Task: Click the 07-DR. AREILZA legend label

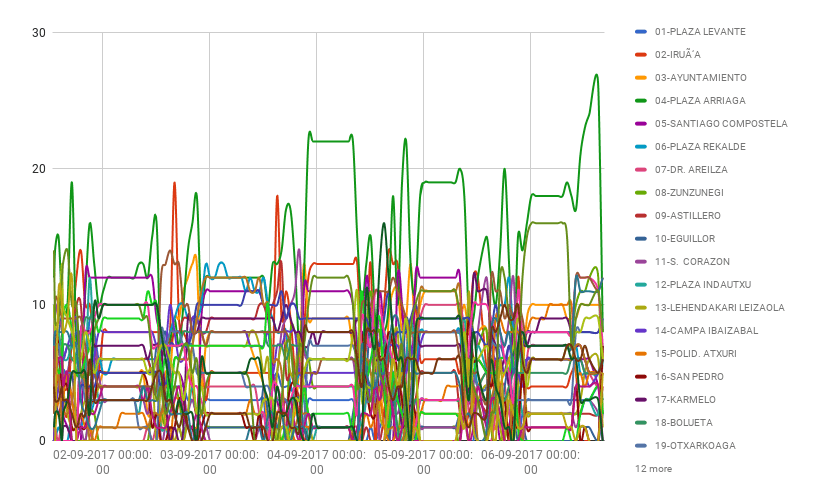Action: point(691,170)
